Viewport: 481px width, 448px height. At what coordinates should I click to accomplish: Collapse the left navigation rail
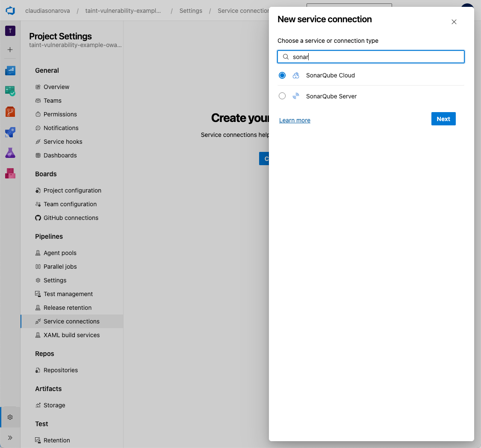(10, 438)
